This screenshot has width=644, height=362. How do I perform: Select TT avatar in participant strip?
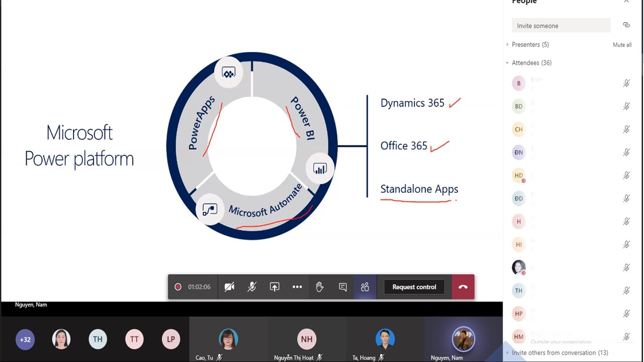pos(134,339)
